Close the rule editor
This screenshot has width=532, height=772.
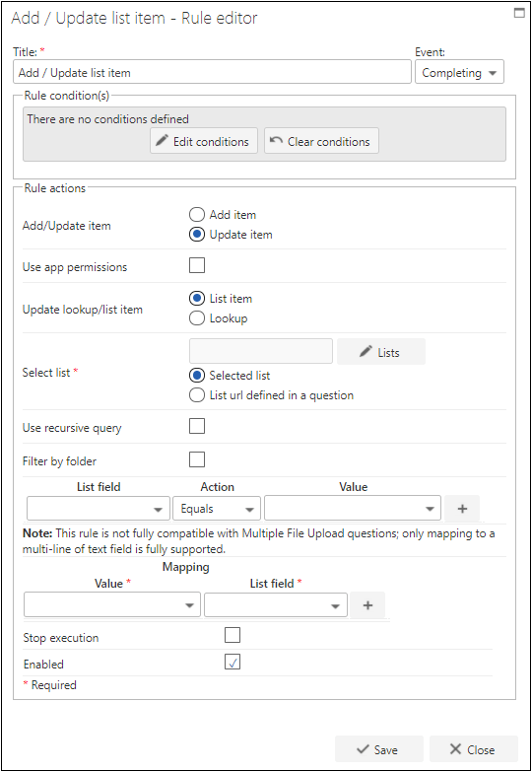(474, 749)
